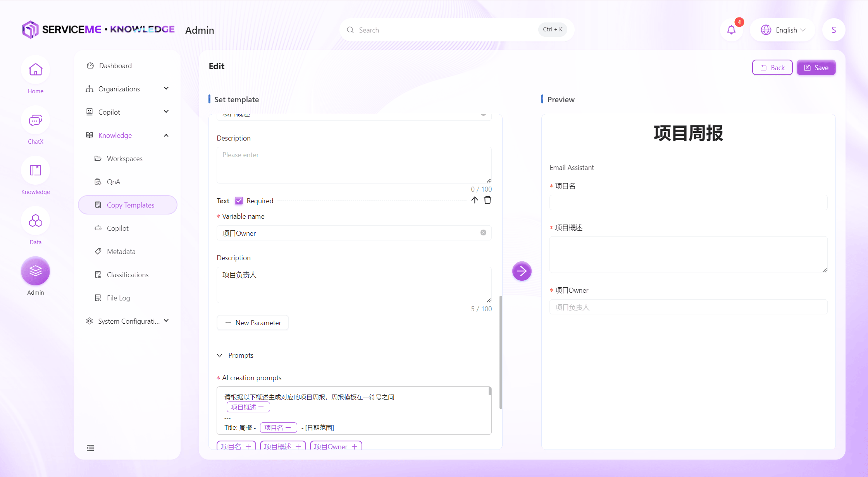868x477 pixels.
Task: Add a New Parameter
Action: [x=253, y=323]
